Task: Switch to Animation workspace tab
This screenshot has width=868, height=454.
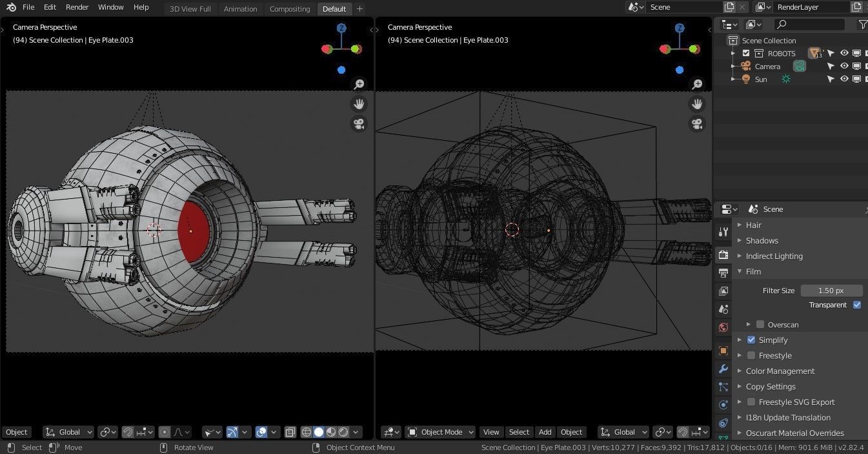Action: pos(240,9)
